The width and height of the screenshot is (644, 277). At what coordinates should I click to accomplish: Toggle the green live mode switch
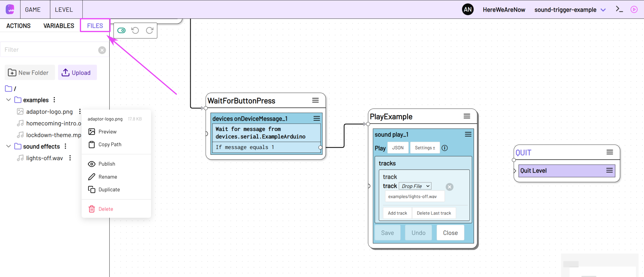pyautogui.click(x=122, y=31)
